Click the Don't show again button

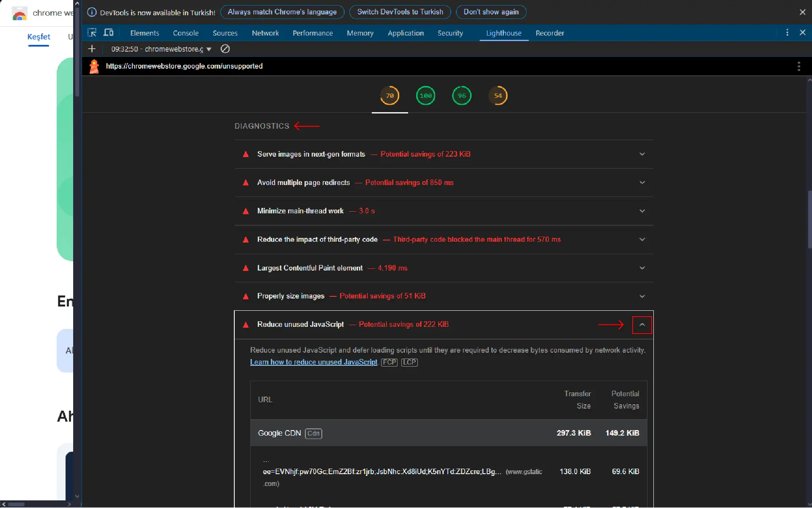(491, 12)
